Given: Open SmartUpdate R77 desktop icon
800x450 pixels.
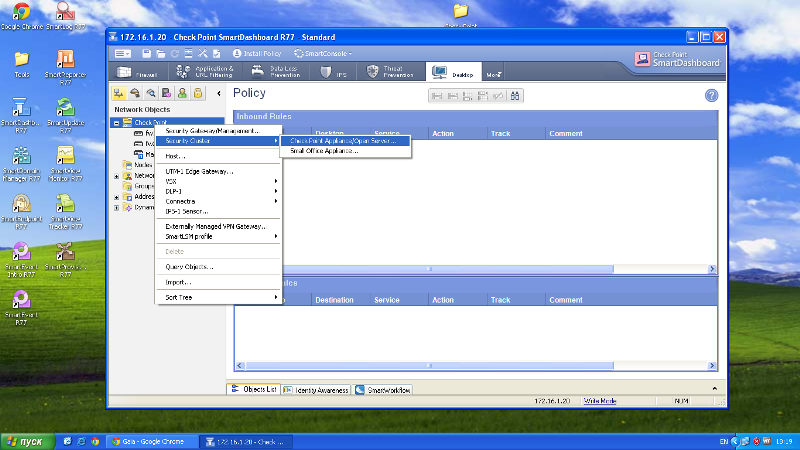Looking at the screenshot, I should click(x=65, y=116).
